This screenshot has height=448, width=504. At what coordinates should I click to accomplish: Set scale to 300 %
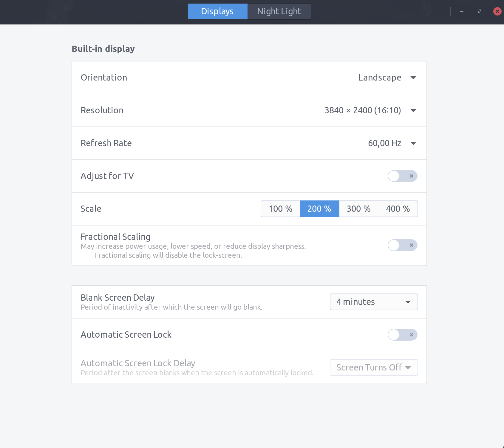(x=358, y=209)
